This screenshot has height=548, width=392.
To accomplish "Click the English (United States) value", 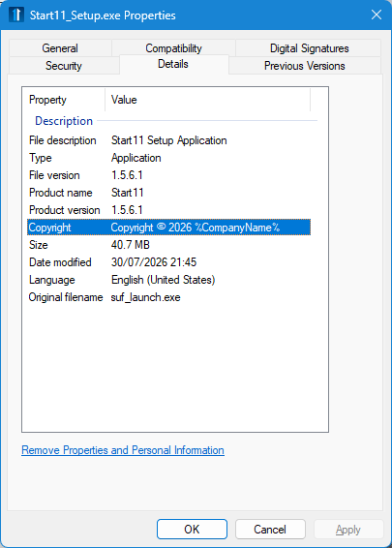I will (164, 280).
